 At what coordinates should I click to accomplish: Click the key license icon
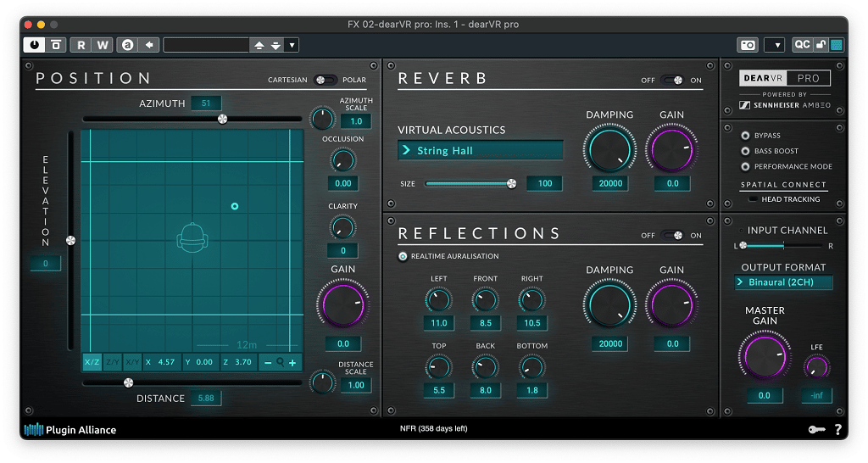click(x=816, y=429)
